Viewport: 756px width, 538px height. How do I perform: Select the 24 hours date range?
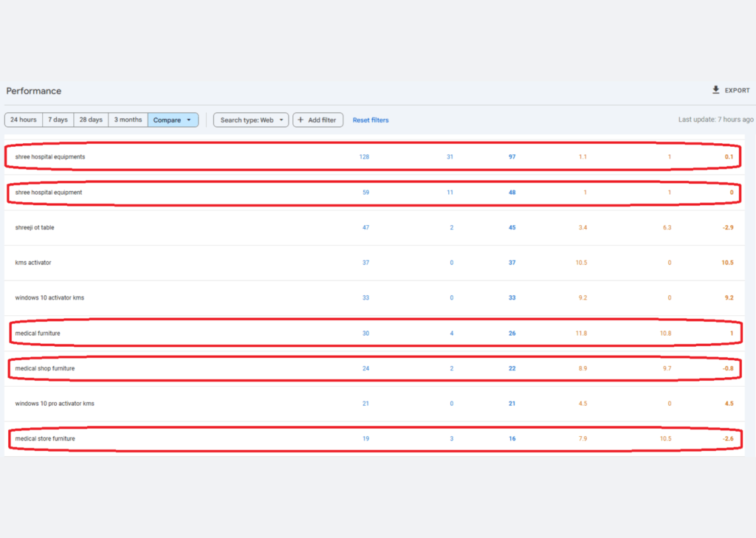(x=24, y=120)
